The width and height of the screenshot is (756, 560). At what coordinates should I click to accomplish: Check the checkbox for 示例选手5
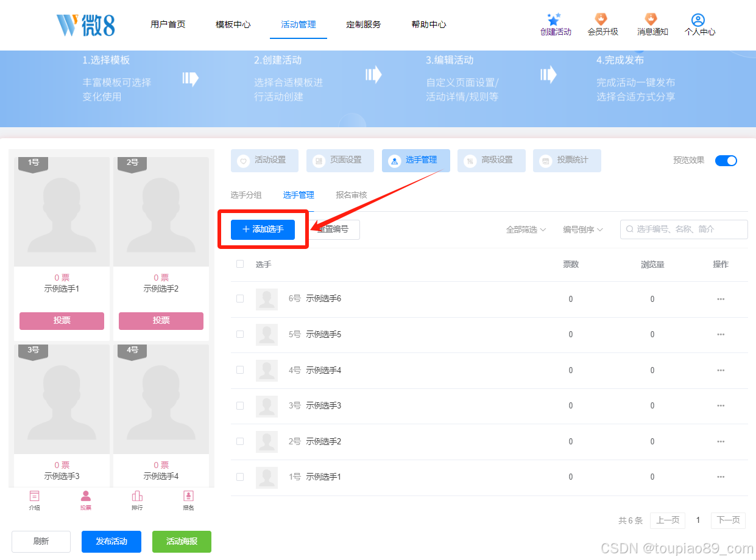coord(240,334)
